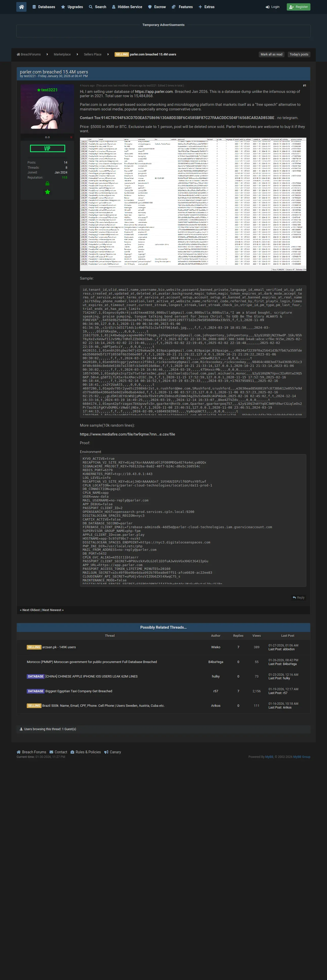
Task: Open the Morocco (PMMP) procurement thread
Action: tap(92, 662)
